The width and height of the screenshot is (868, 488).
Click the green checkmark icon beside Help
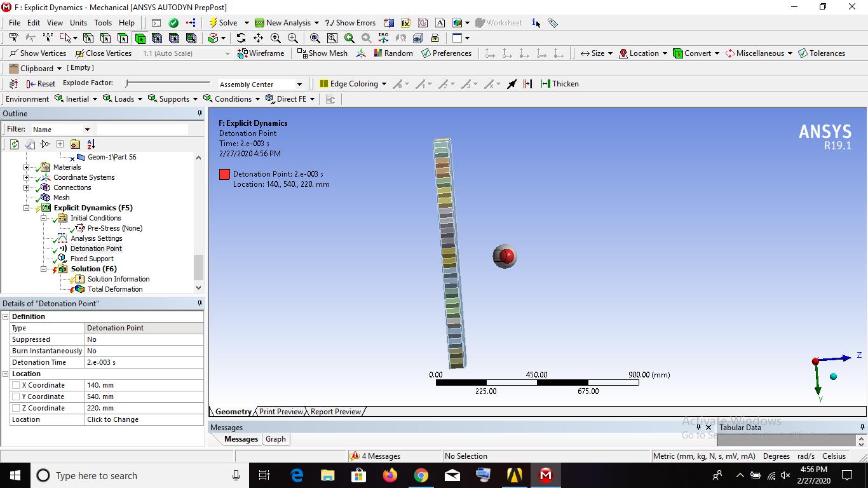173,22
